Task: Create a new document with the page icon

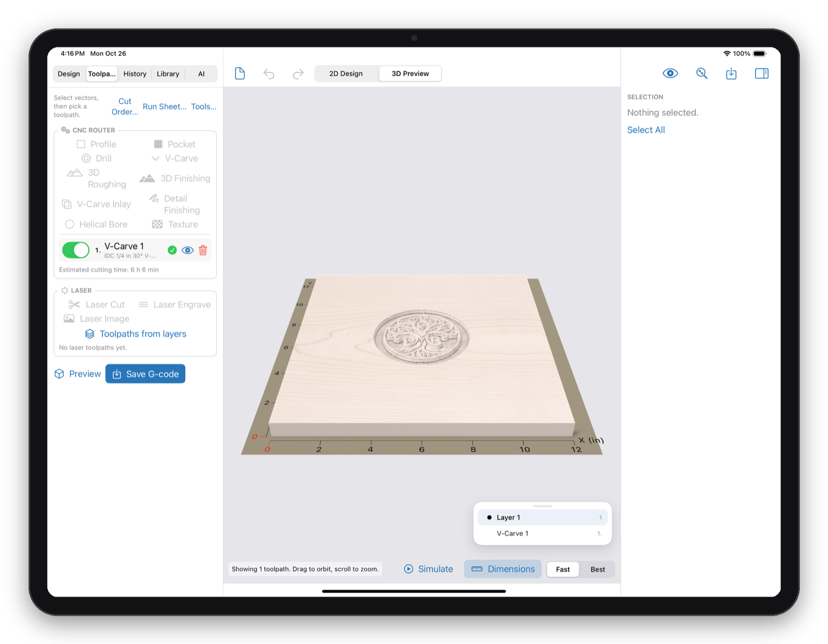Action: tap(240, 73)
